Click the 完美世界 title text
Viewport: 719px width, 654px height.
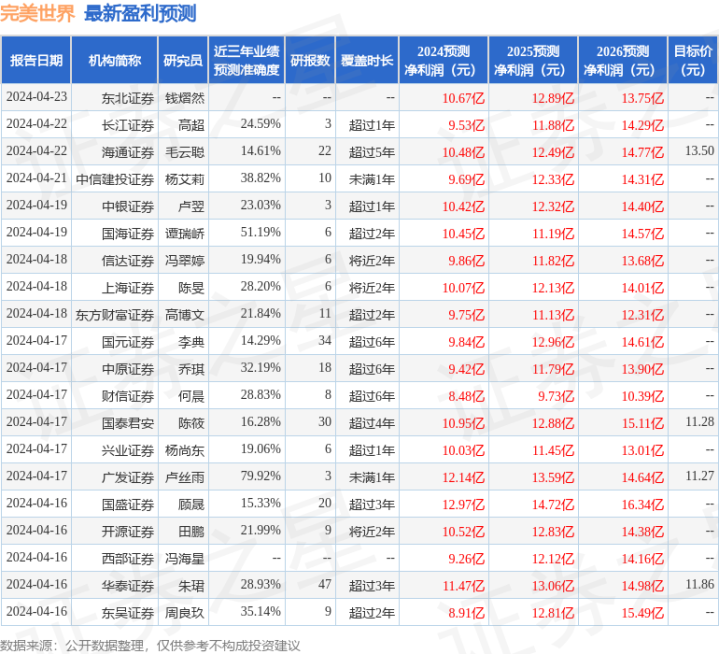coord(37,13)
